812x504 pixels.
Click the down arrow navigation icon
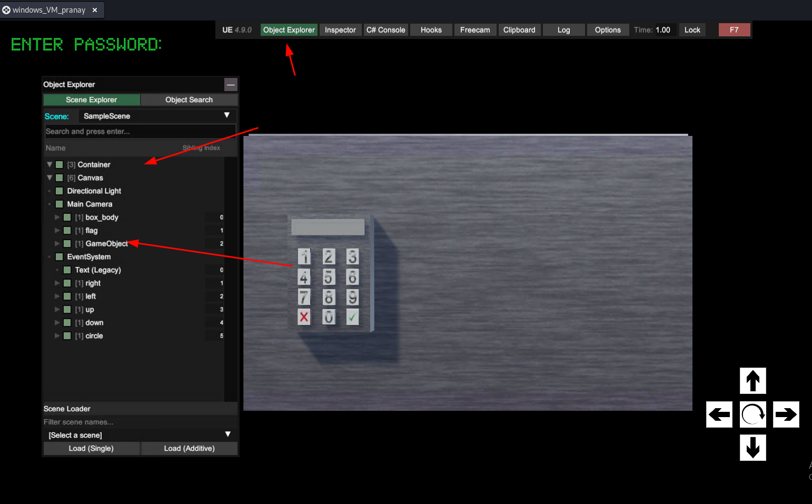click(752, 448)
